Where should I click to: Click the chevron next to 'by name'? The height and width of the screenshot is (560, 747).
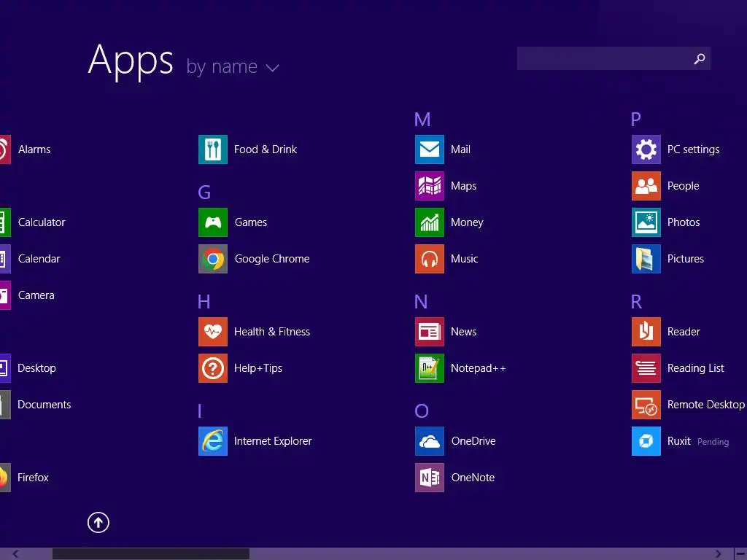272,68
